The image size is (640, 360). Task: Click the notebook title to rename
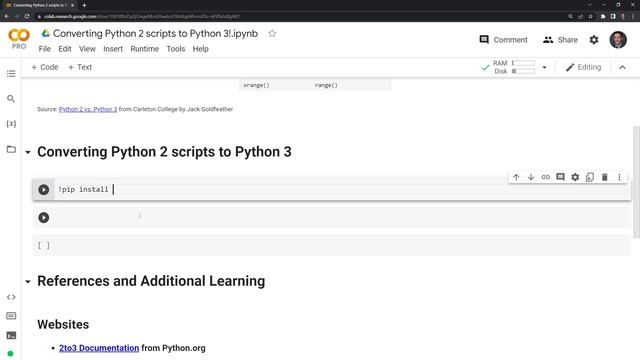point(155,33)
